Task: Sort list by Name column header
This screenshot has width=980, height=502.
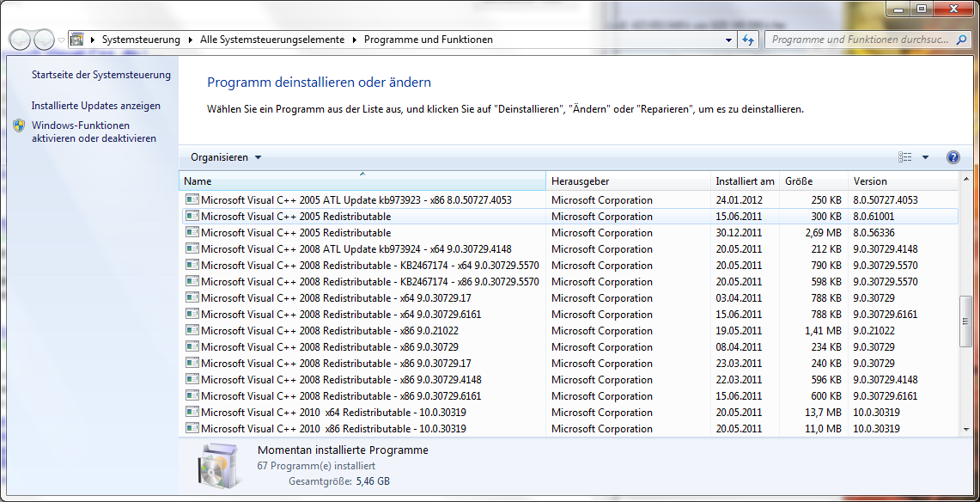Action: coord(362,181)
